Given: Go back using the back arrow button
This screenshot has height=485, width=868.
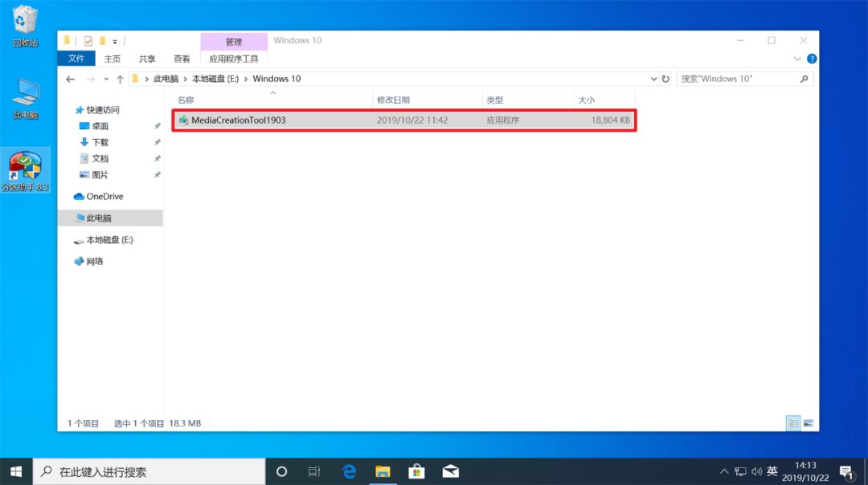Looking at the screenshot, I should (x=70, y=79).
